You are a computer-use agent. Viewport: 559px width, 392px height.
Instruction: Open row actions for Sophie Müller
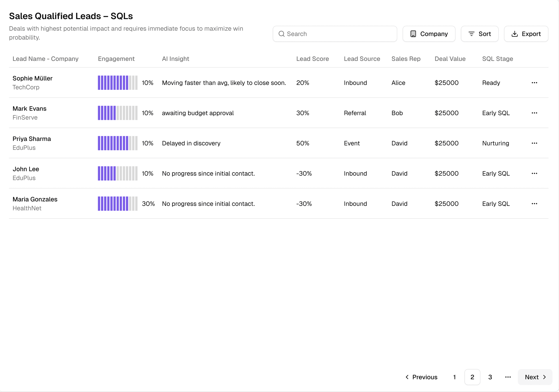[x=534, y=83]
